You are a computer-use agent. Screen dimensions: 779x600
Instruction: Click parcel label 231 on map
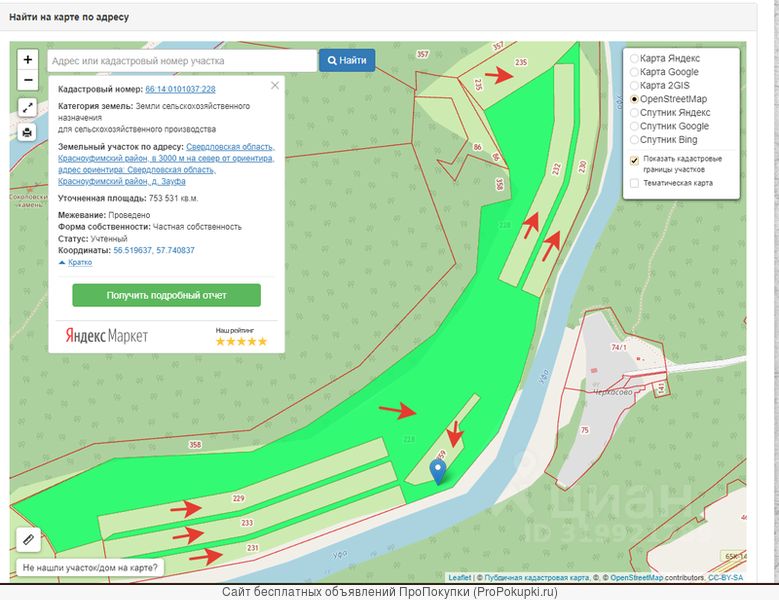coord(252,547)
